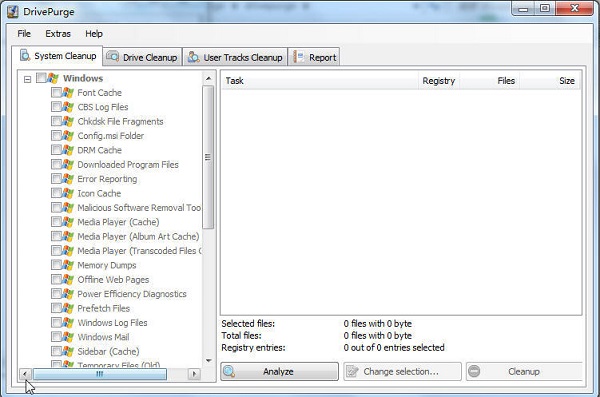Switch to the User Tracks Cleanup tab
The image size is (600, 397).
pyautogui.click(x=235, y=57)
